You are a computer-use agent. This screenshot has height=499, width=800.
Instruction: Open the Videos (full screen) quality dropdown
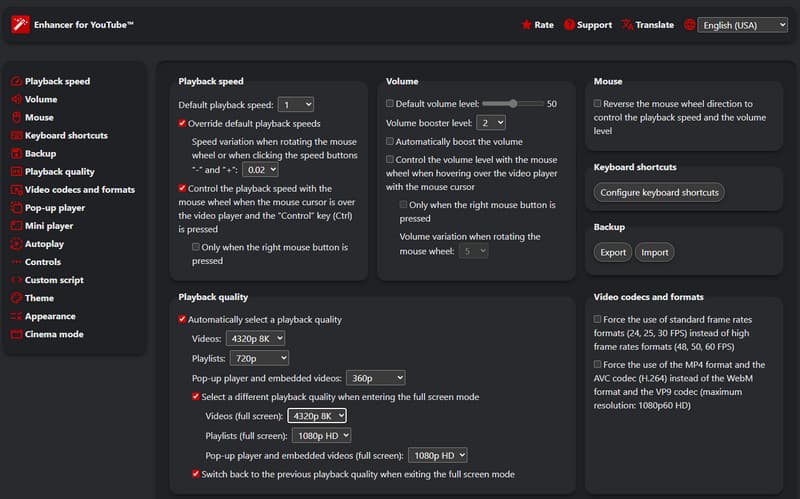click(317, 416)
